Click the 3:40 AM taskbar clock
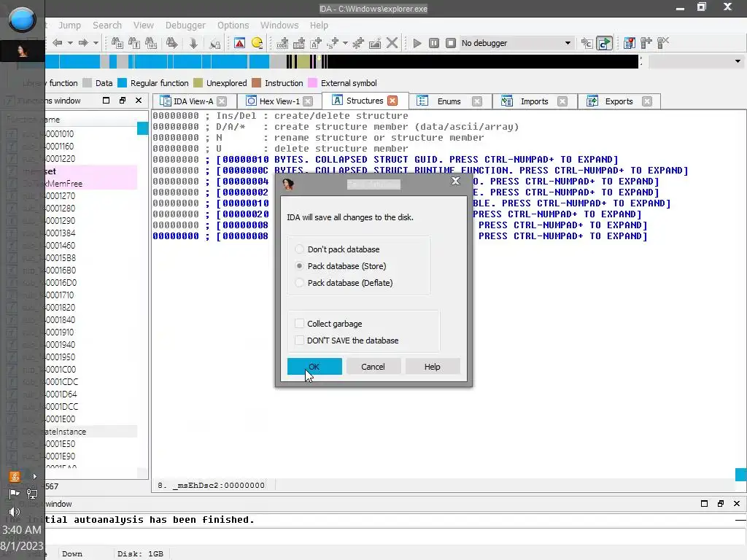Screen dimensions: 747x560 pyautogui.click(x=21, y=529)
